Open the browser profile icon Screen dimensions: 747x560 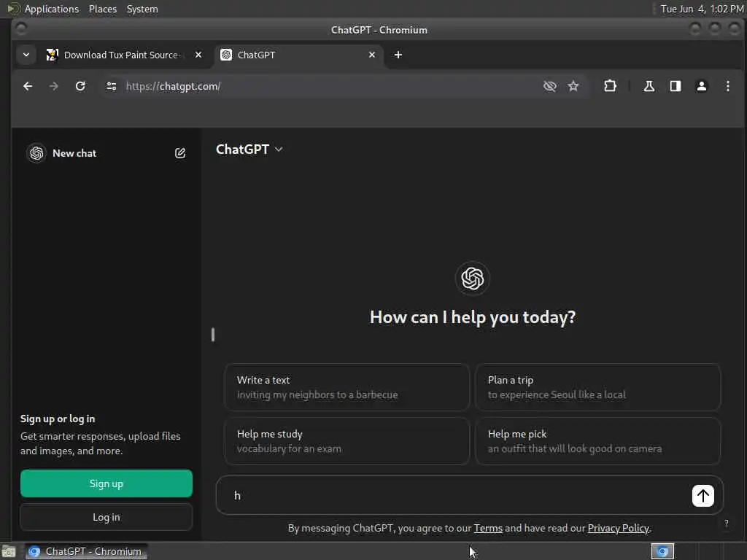click(x=701, y=86)
